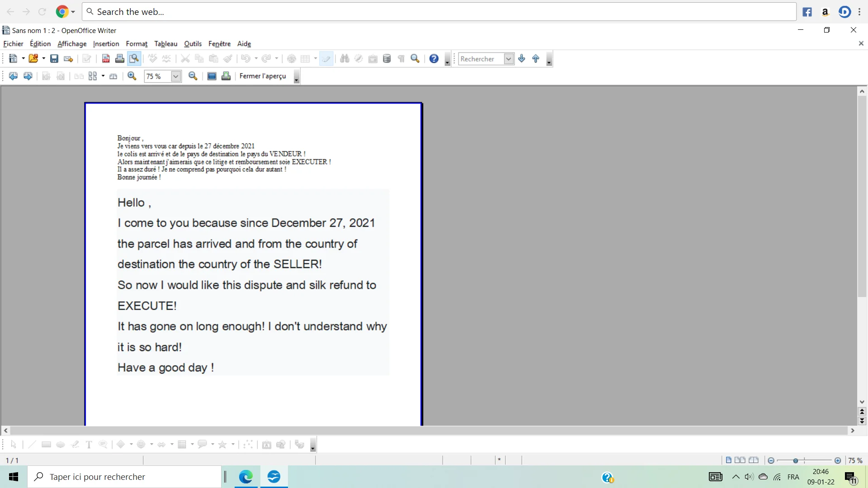
Task: Click the zoom-in magnifier in preview toolbar
Action: 132,76
